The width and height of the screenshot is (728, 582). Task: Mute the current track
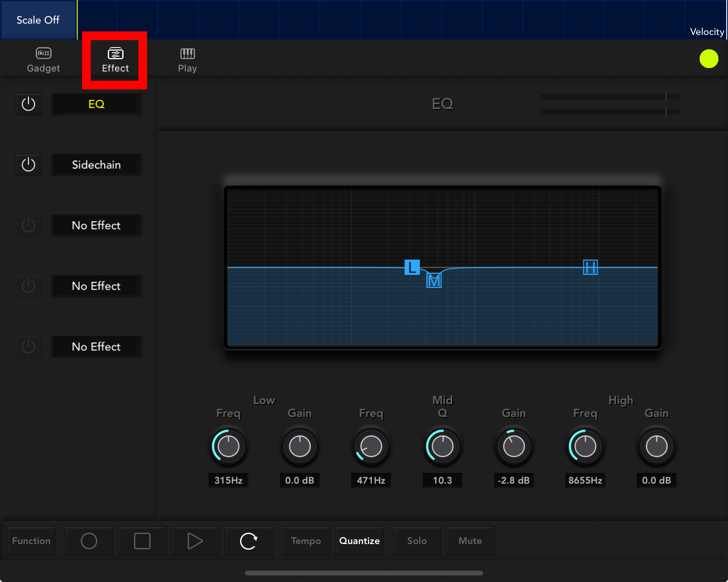pos(470,541)
